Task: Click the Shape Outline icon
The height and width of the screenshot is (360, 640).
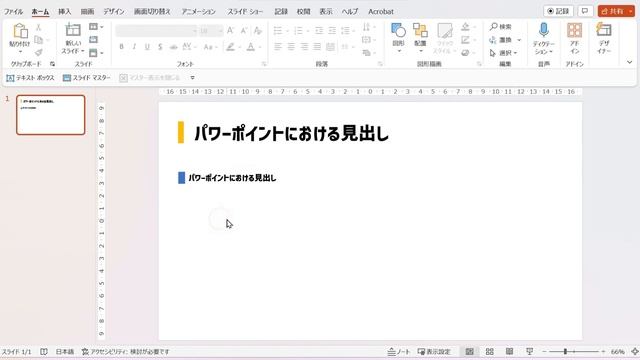Action: click(x=465, y=40)
